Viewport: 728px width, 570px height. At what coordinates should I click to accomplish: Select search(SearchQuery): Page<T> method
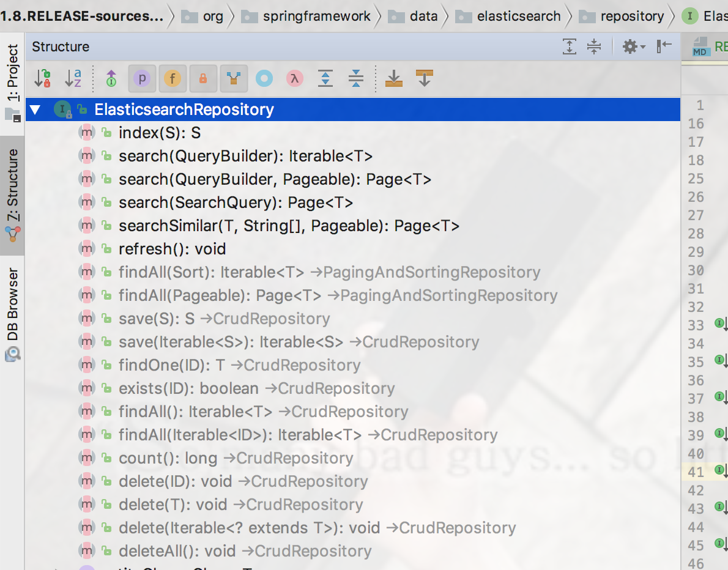(x=353, y=202)
